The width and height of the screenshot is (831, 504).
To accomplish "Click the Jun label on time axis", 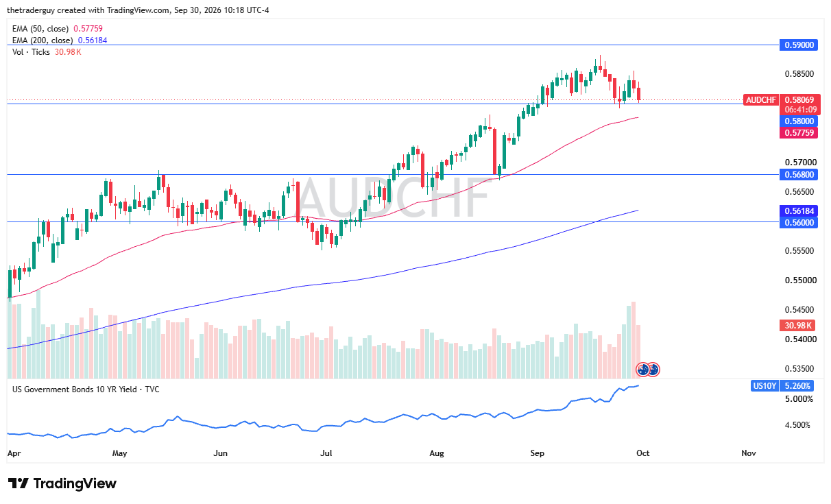I will [220, 453].
